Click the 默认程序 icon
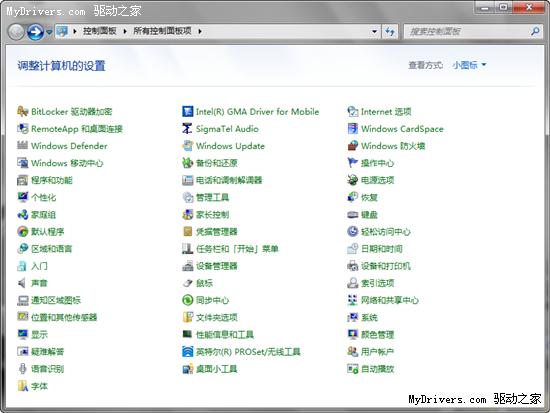 pos(22,232)
